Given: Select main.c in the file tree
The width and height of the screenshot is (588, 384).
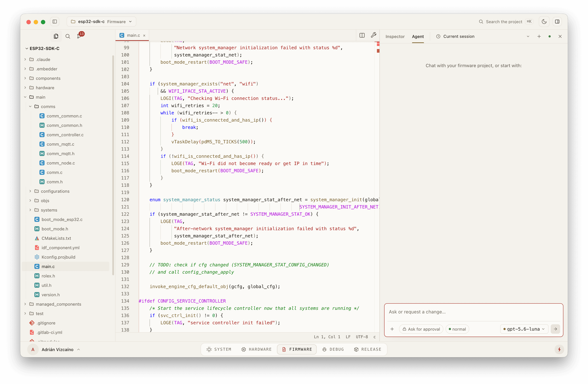Looking at the screenshot, I should [65, 266].
